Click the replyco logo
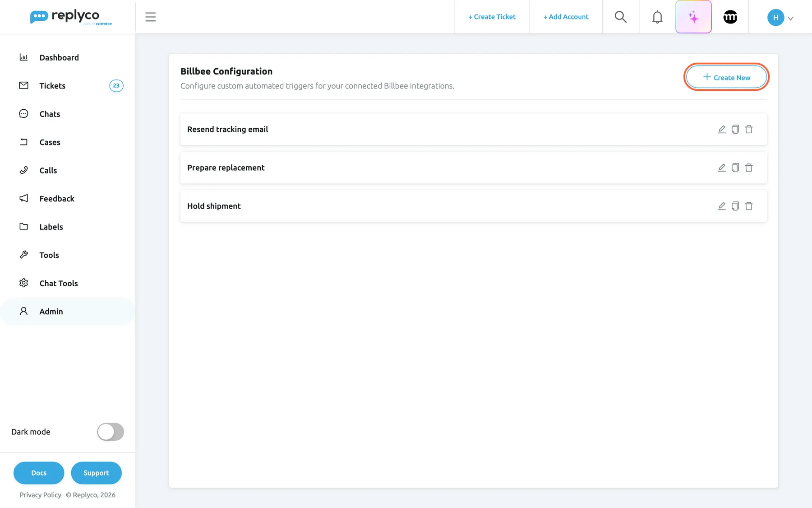The image size is (812, 508). [71, 17]
